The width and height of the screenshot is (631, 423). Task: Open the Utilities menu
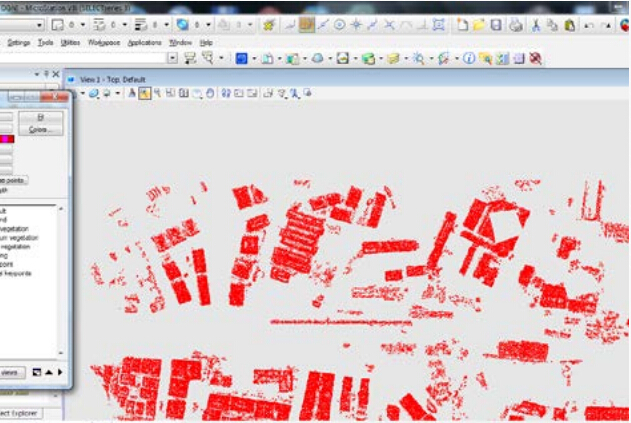coord(70,43)
